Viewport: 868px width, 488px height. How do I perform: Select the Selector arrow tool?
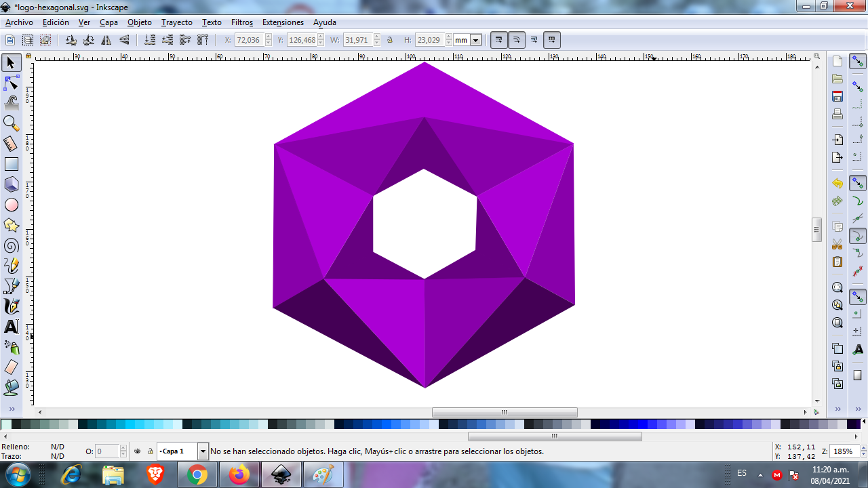11,63
